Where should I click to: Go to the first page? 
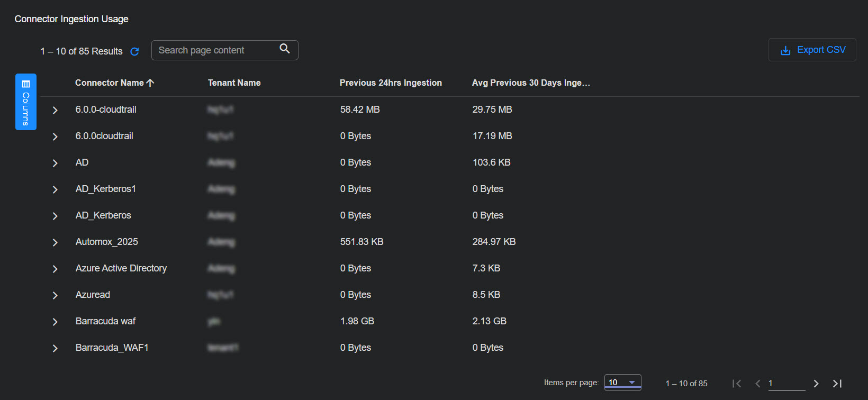736,384
